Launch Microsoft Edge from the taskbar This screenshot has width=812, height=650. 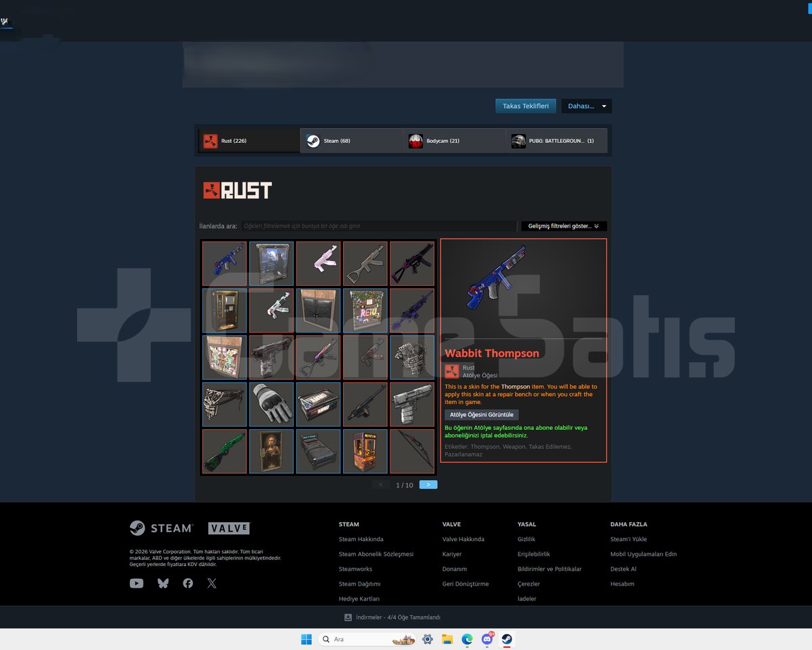tap(467, 639)
